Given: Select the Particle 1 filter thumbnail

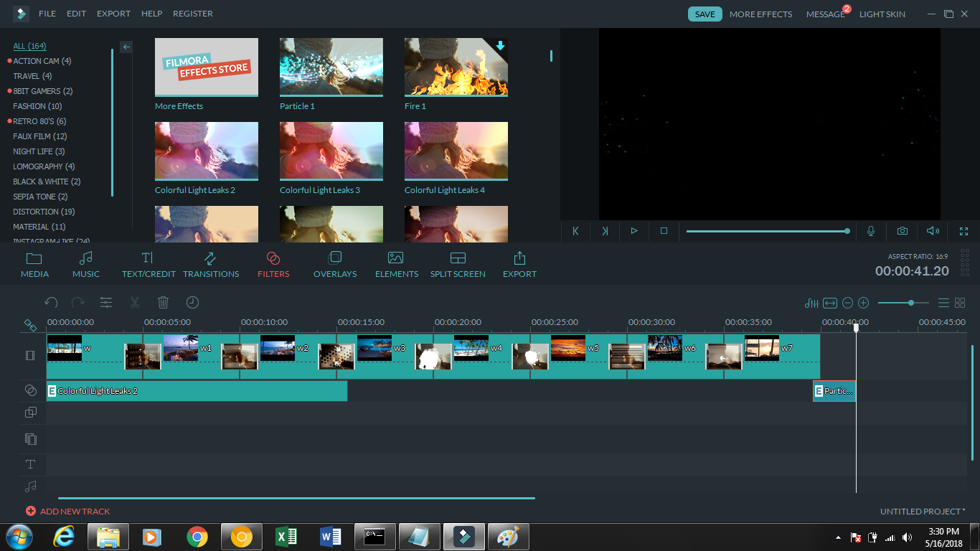Looking at the screenshot, I should pos(331,67).
